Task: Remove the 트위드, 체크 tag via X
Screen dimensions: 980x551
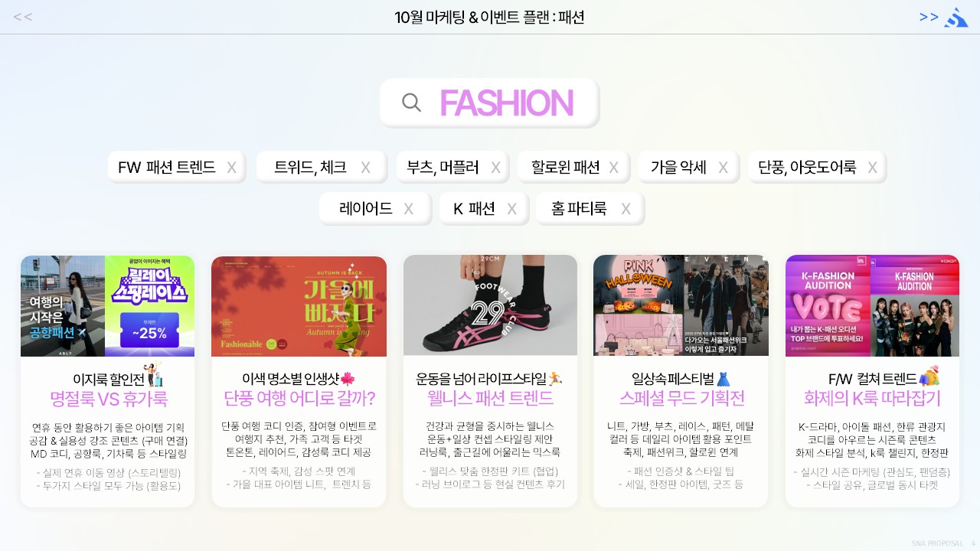Action: (x=365, y=168)
